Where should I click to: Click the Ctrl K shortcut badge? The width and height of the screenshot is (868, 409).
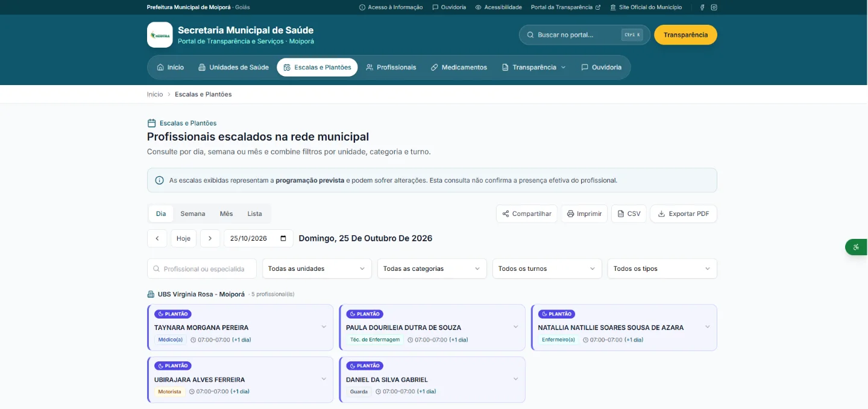point(632,35)
